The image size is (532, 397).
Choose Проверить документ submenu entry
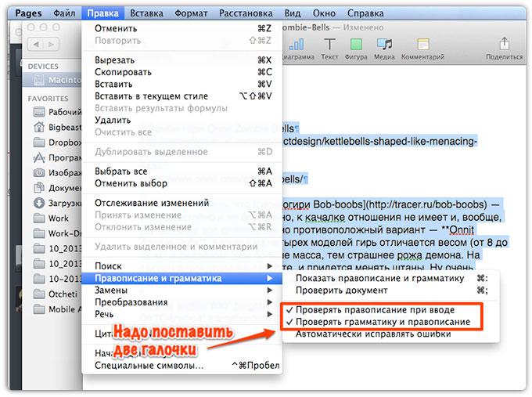(390, 291)
